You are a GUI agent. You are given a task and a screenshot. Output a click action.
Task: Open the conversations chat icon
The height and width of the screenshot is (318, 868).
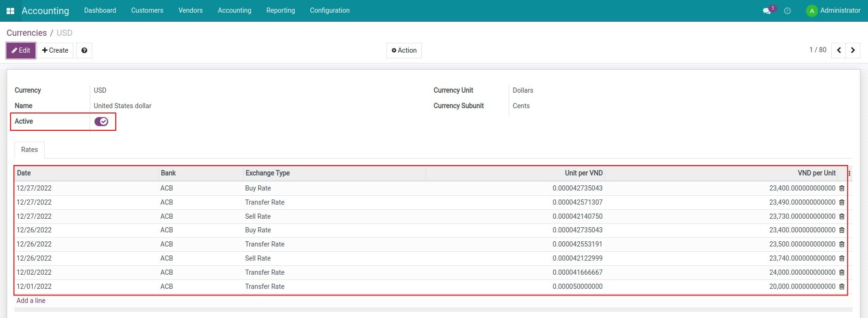pos(767,11)
